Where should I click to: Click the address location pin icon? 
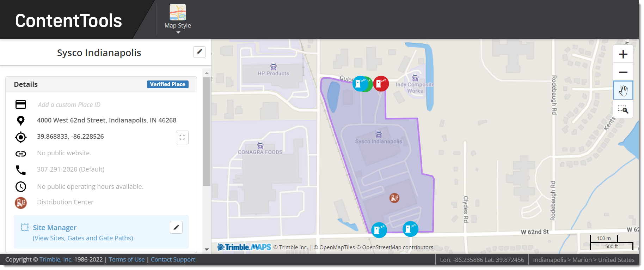point(21,121)
